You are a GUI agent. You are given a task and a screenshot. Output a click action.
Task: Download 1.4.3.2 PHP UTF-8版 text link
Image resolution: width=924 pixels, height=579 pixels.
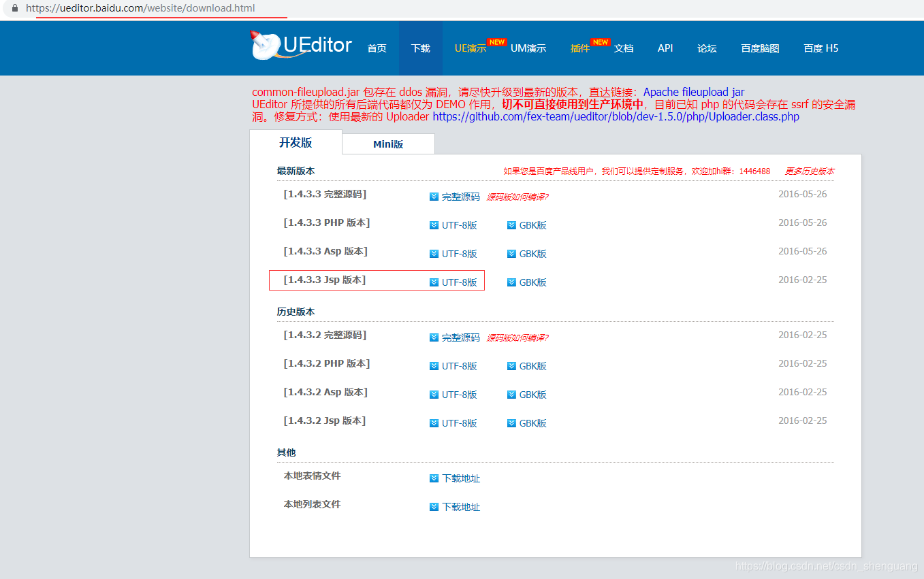tap(460, 366)
